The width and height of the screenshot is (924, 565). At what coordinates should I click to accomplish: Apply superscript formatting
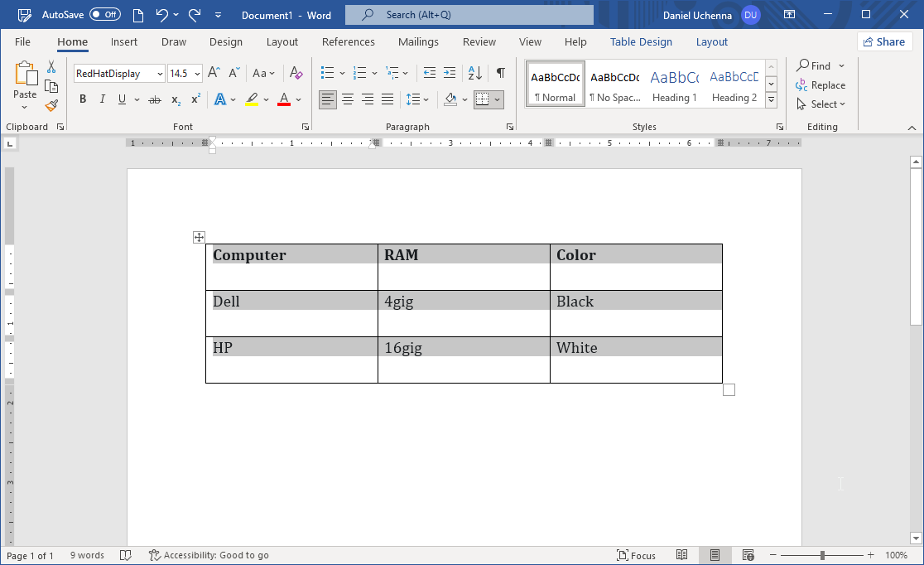pyautogui.click(x=194, y=99)
